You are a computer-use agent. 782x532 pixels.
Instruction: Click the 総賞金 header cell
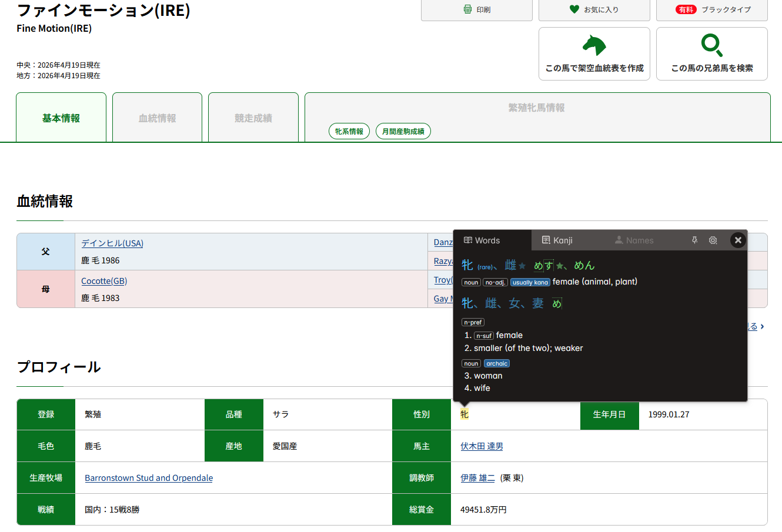tap(422, 510)
